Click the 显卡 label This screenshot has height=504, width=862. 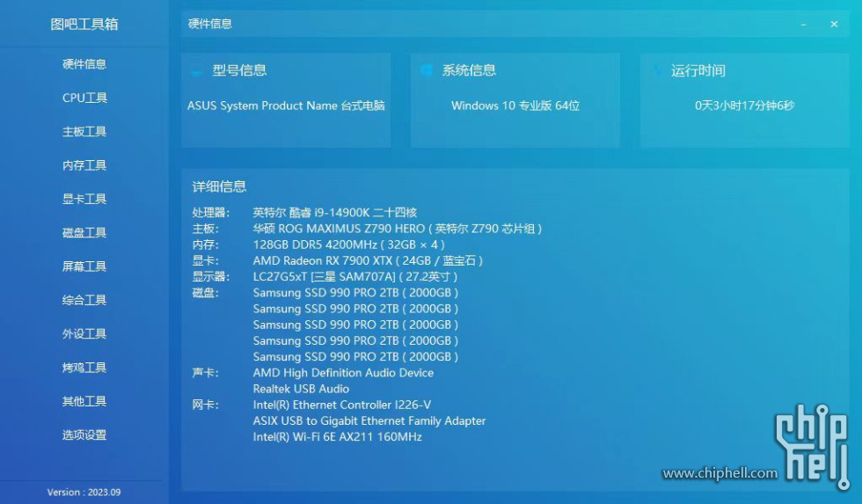click(x=205, y=260)
